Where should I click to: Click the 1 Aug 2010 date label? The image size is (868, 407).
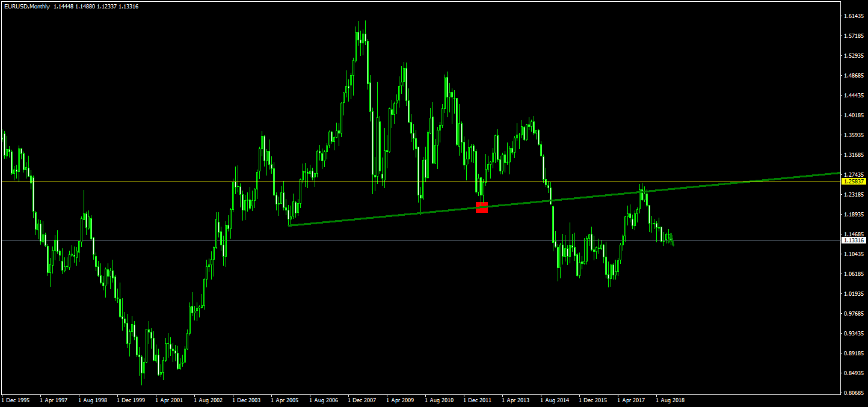tap(439, 400)
